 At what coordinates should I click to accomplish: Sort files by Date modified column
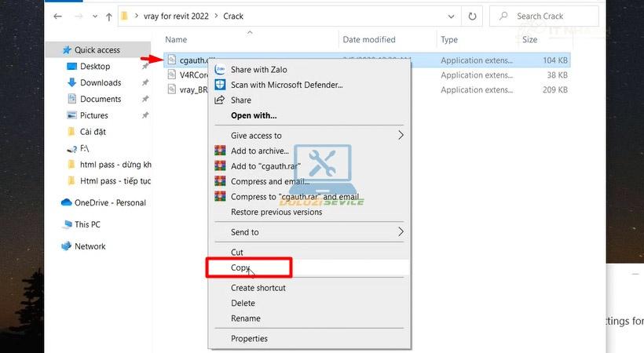pos(369,39)
